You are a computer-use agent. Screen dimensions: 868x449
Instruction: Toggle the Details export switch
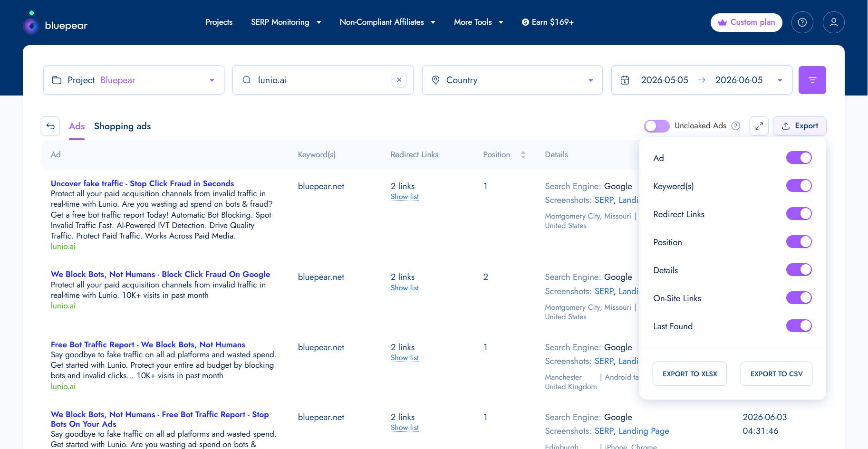[799, 270]
